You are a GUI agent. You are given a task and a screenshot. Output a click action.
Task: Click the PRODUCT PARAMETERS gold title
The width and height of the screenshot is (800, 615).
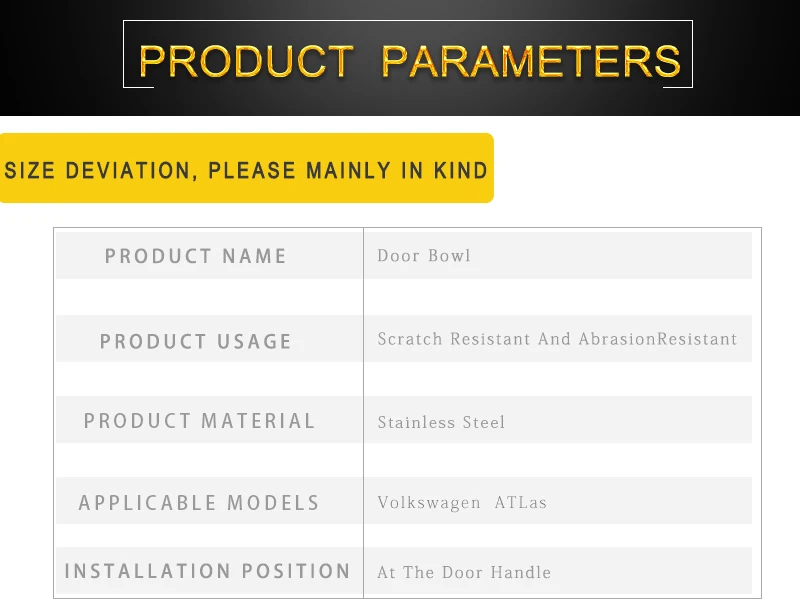pos(409,61)
